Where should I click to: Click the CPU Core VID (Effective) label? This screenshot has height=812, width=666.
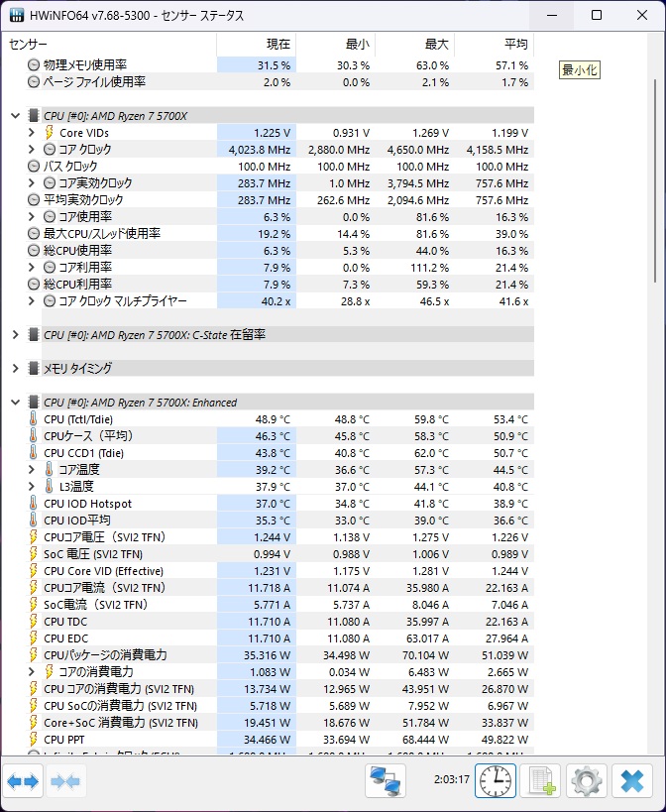pos(103,571)
